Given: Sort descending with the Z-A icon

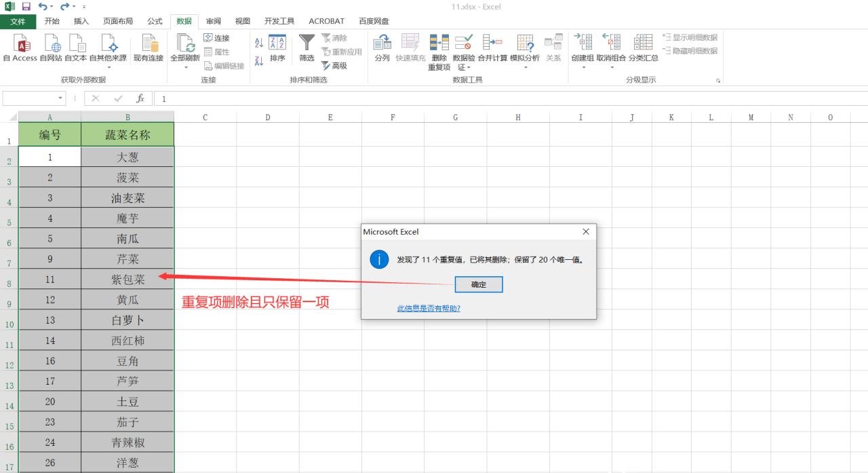Looking at the screenshot, I should [258, 61].
